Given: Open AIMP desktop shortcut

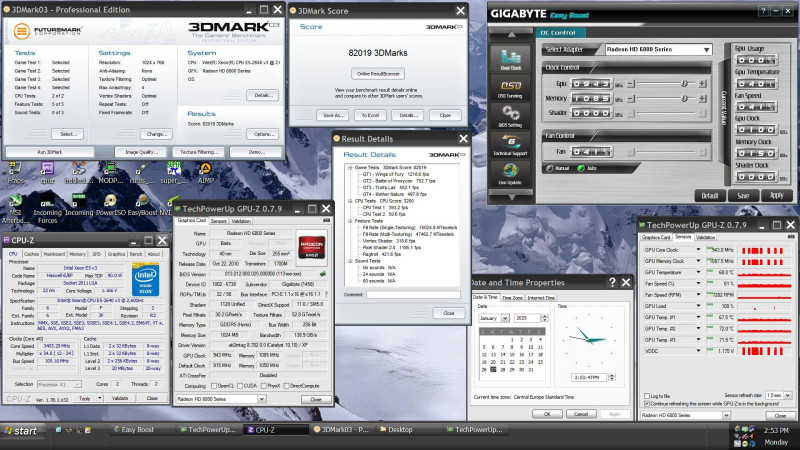Looking at the screenshot, I should point(206,173).
